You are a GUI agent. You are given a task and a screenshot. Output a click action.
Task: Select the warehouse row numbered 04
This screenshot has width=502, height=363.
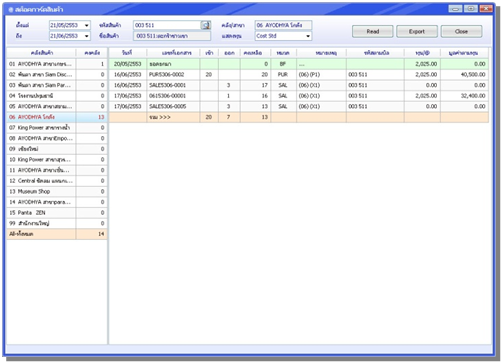[57, 96]
